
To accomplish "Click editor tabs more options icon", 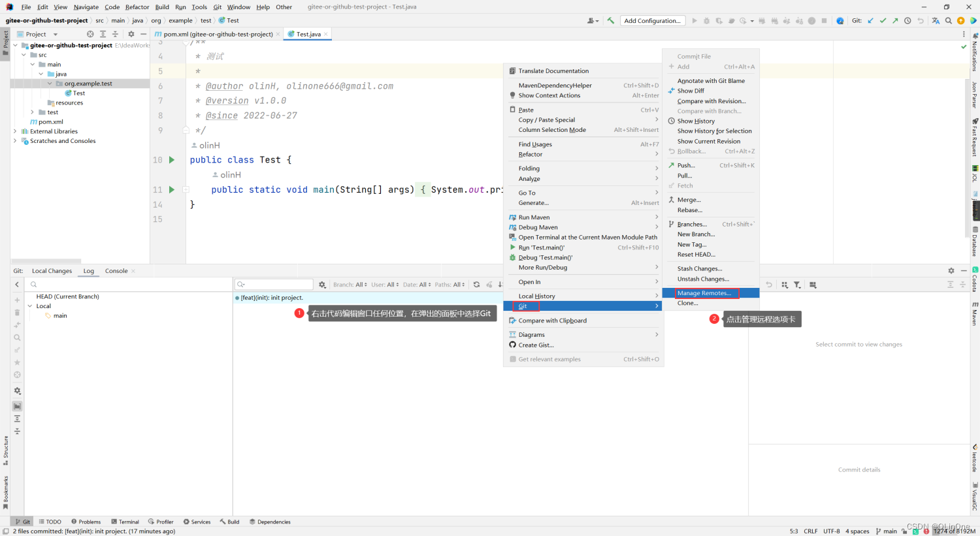I will point(964,34).
